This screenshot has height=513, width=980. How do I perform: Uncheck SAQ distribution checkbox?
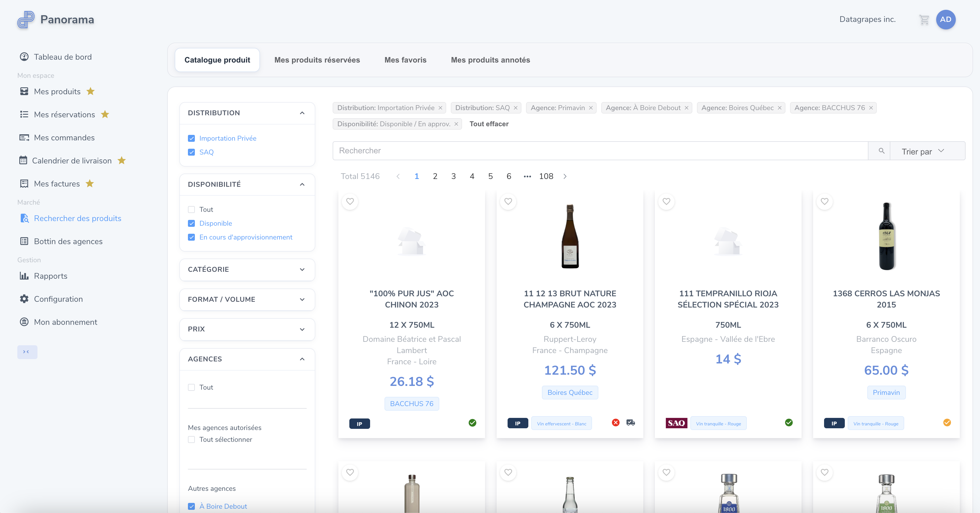click(191, 152)
